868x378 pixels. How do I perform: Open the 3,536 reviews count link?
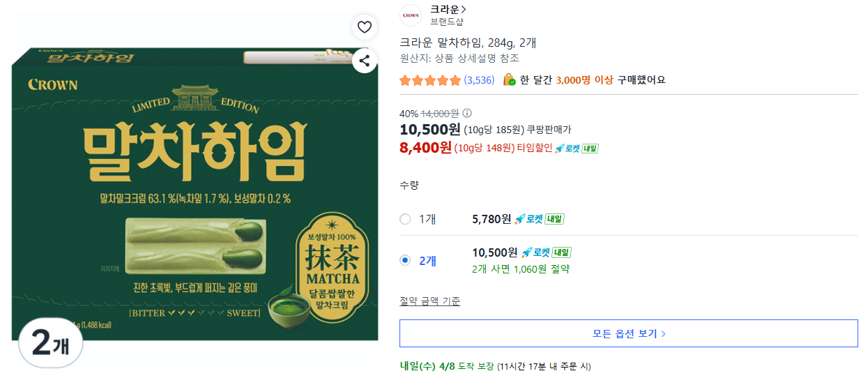479,80
